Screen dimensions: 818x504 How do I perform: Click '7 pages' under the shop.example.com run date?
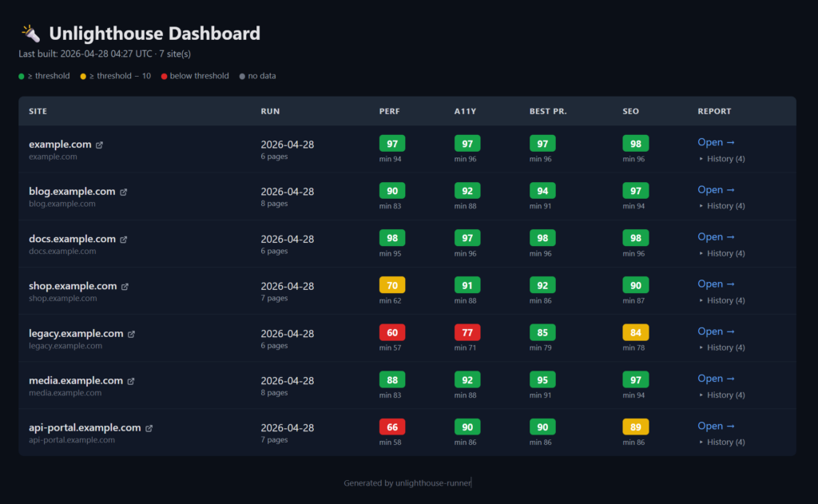coord(275,298)
